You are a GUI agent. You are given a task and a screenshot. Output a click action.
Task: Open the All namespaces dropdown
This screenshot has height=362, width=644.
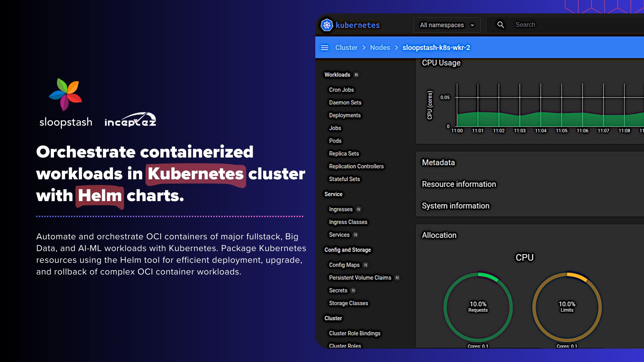[447, 25]
